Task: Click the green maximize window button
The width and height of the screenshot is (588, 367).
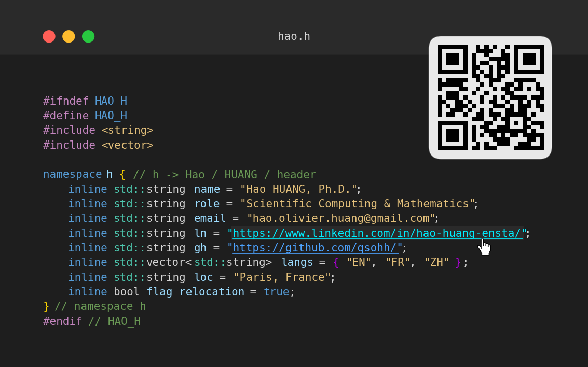Action: [x=88, y=36]
